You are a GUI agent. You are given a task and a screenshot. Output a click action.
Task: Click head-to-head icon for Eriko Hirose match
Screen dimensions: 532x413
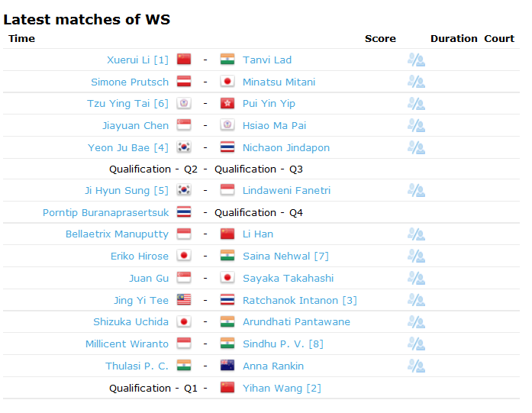(416, 257)
